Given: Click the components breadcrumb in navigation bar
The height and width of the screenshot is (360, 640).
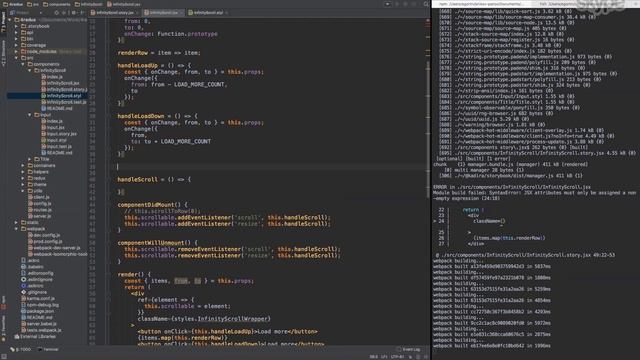Looking at the screenshot, I should (57, 4).
